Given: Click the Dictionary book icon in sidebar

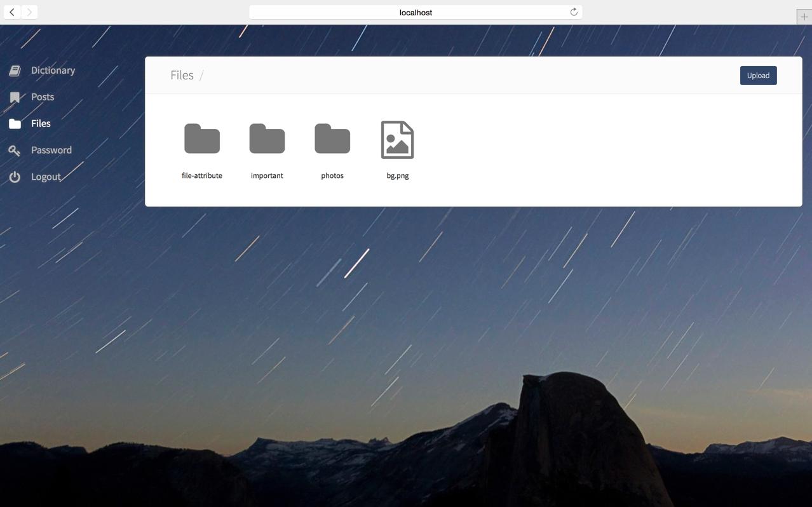Looking at the screenshot, I should tap(15, 71).
